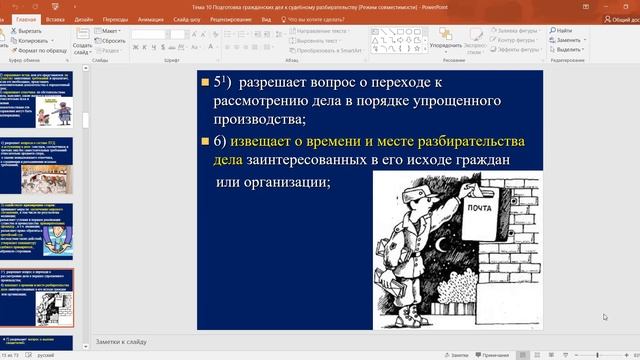Open Shape Outline (Контур фигуры)

(514, 40)
